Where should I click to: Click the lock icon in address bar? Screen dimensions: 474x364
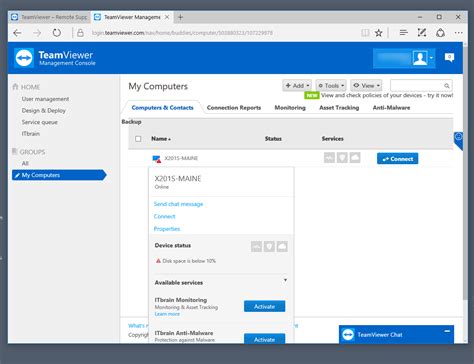coord(80,33)
